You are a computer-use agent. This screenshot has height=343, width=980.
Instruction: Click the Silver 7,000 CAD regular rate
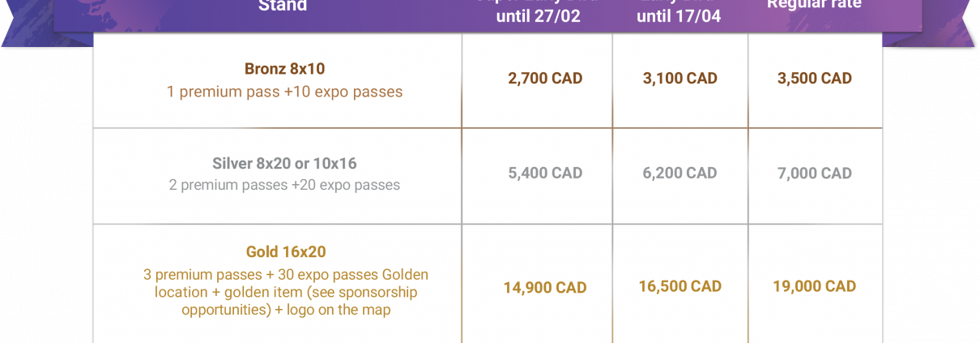815,173
